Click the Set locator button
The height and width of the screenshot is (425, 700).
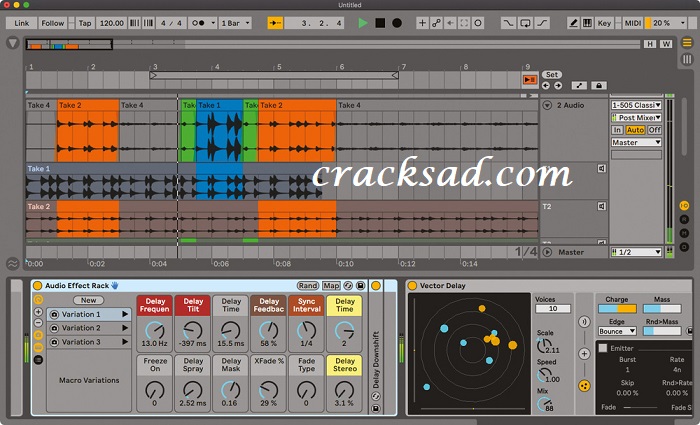pos(552,75)
